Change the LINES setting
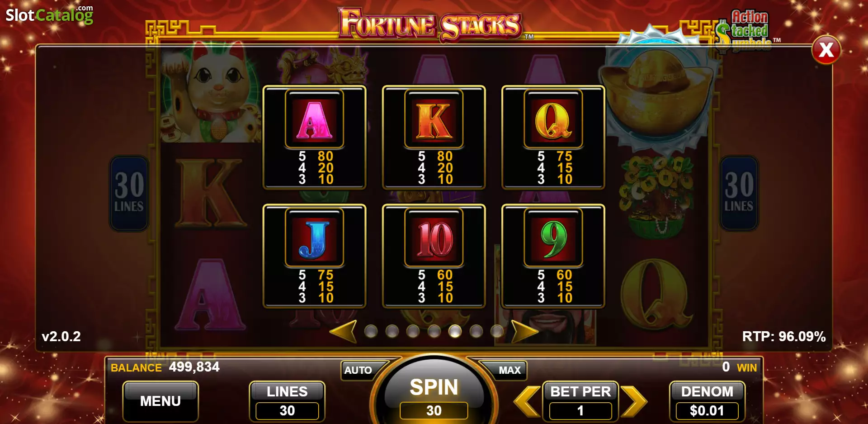 (x=287, y=401)
